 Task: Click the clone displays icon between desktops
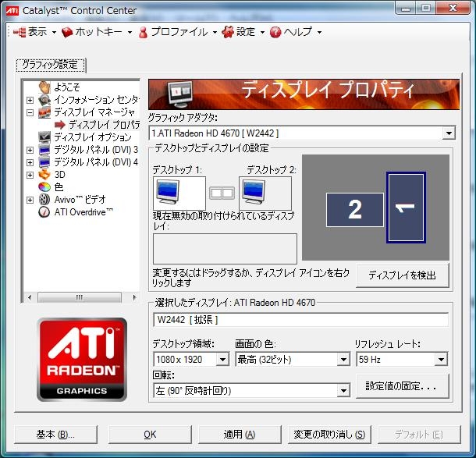(222, 193)
